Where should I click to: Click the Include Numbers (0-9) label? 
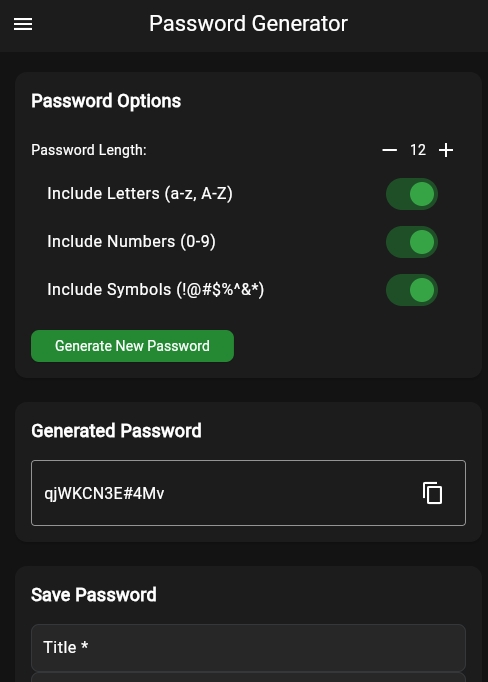click(x=131, y=241)
